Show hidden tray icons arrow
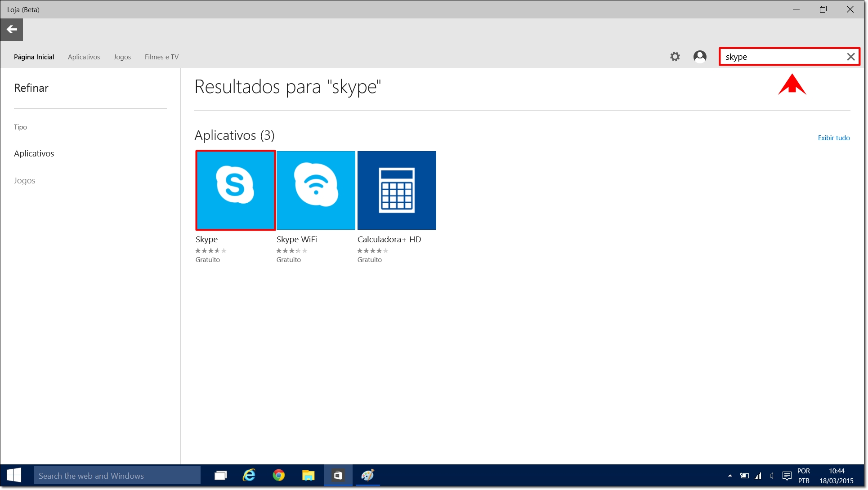The height and width of the screenshot is (490, 868). click(x=730, y=476)
